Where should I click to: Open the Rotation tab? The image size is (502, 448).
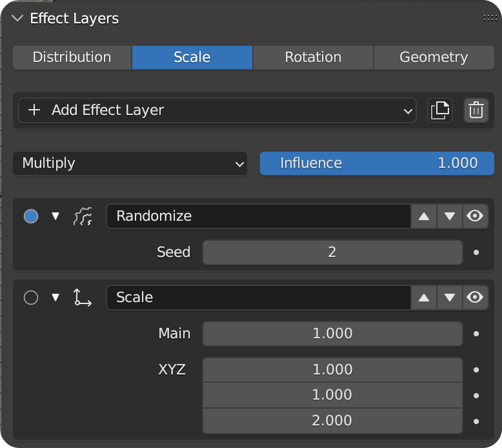point(313,57)
